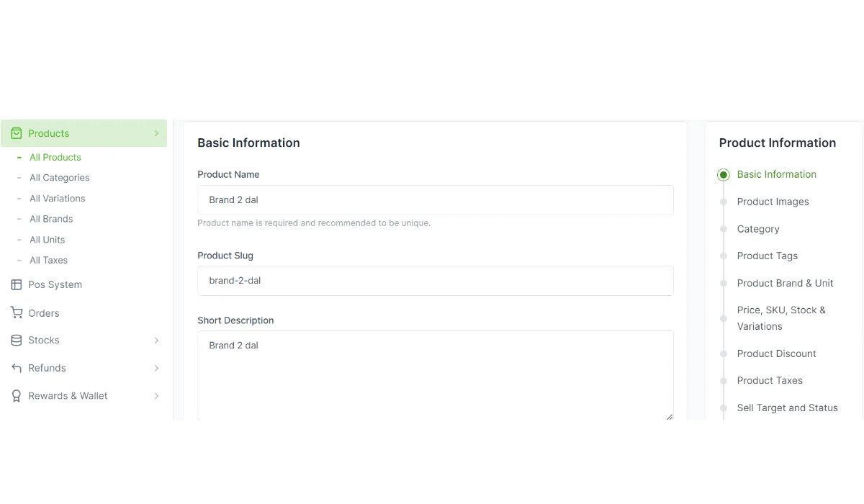Open the Sell Target and Status section
864x504 pixels.
coord(787,408)
